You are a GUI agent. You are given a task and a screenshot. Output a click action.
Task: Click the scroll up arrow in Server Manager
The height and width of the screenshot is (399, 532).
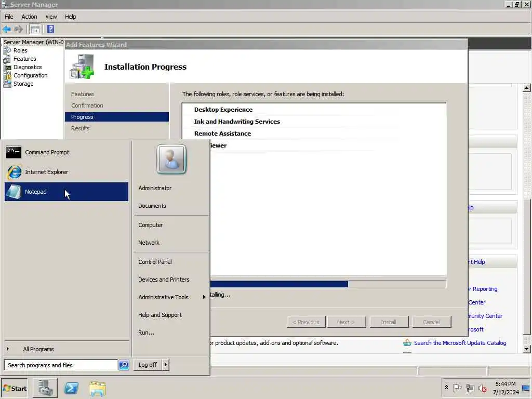click(x=526, y=88)
